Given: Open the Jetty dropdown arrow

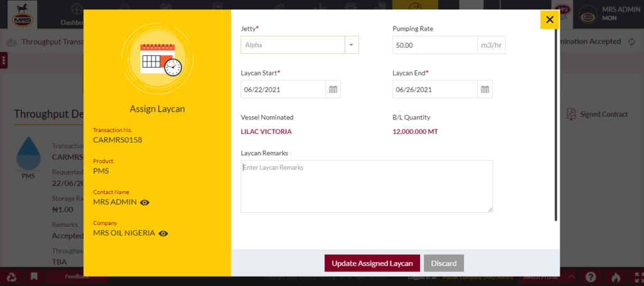Looking at the screenshot, I should [352, 45].
